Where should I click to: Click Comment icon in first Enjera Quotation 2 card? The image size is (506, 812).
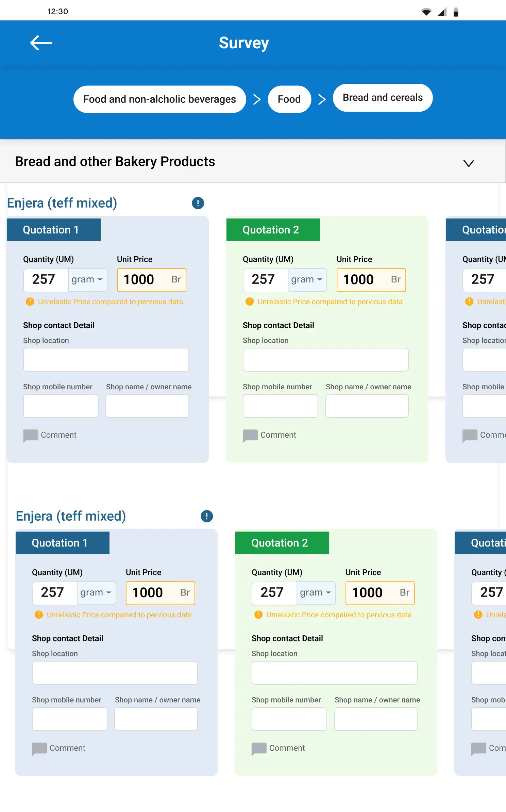[x=250, y=436]
